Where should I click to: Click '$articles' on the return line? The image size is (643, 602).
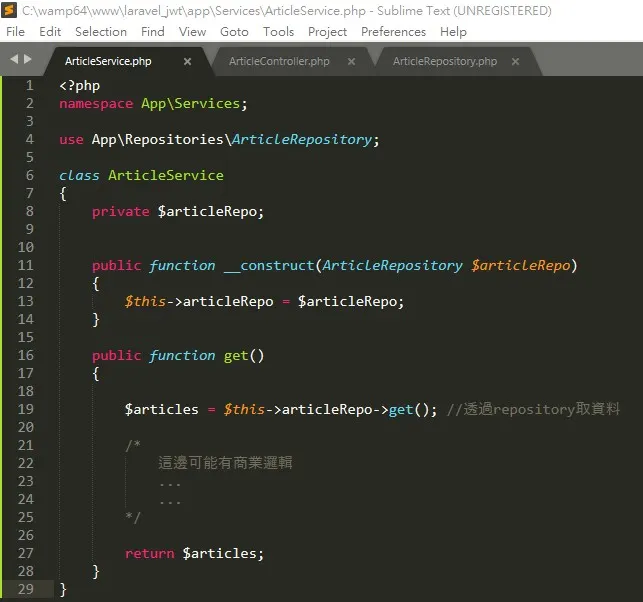(x=219, y=554)
